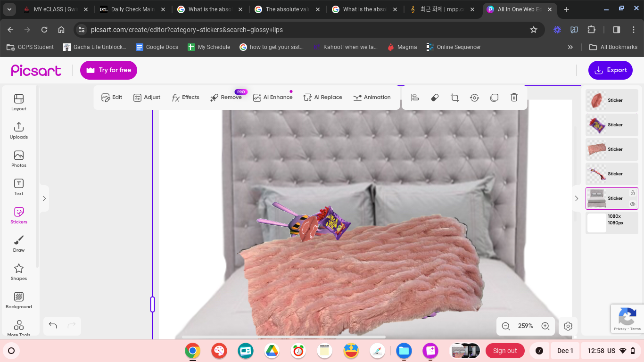
Task: Select the pink weapon Sticker layer
Action: pyautogui.click(x=612, y=174)
